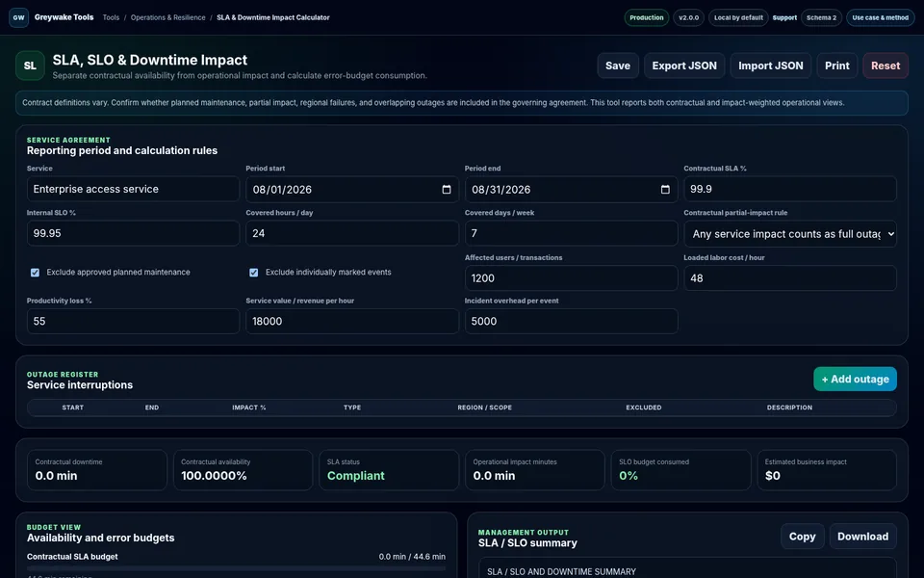Download the SLA / SLO summary
924x578 pixels.
pyautogui.click(x=862, y=537)
